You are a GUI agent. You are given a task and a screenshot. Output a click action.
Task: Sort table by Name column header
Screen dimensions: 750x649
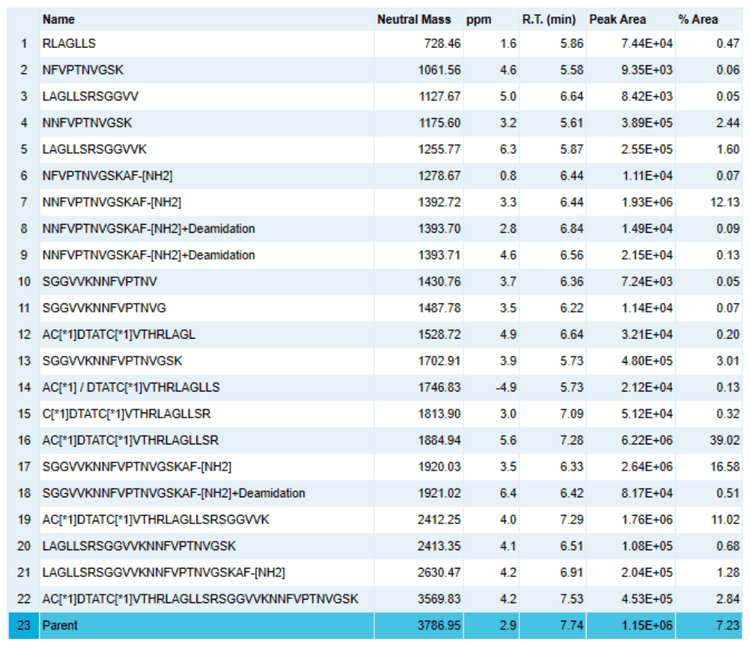click(58, 19)
